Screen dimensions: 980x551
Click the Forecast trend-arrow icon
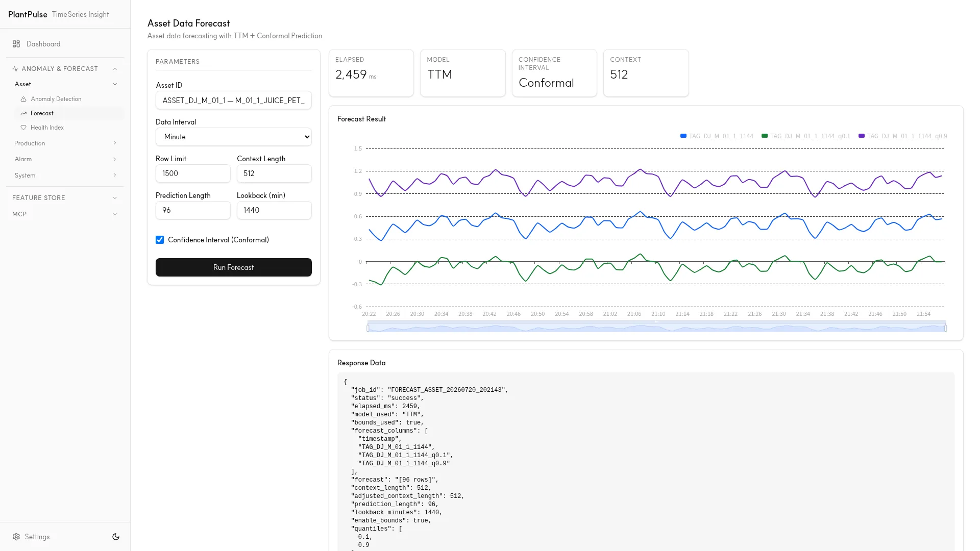[x=23, y=113]
